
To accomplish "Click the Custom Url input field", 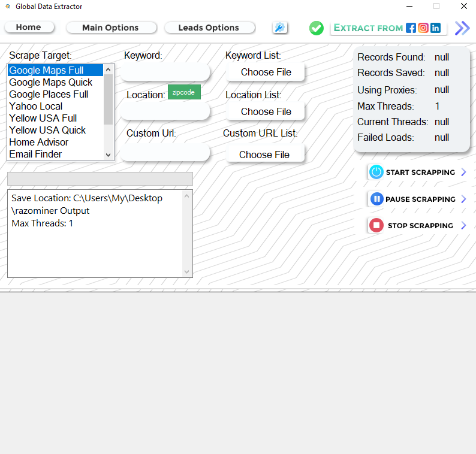I will pos(165,153).
